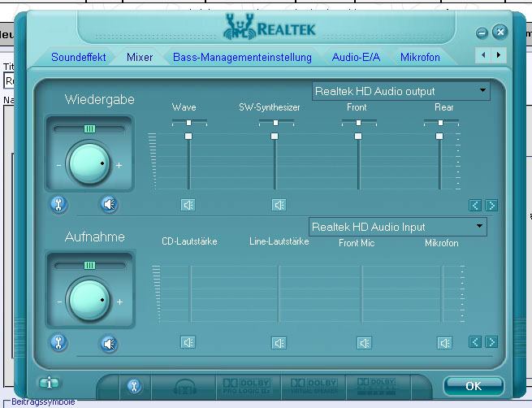This screenshot has height=408, width=532.
Task: Mute the SW-Synthesizer channel
Action: click(x=279, y=205)
